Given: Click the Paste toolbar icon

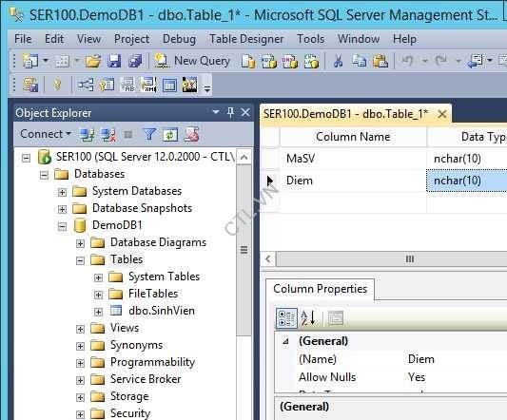Looking at the screenshot, I should pyautogui.click(x=380, y=61).
